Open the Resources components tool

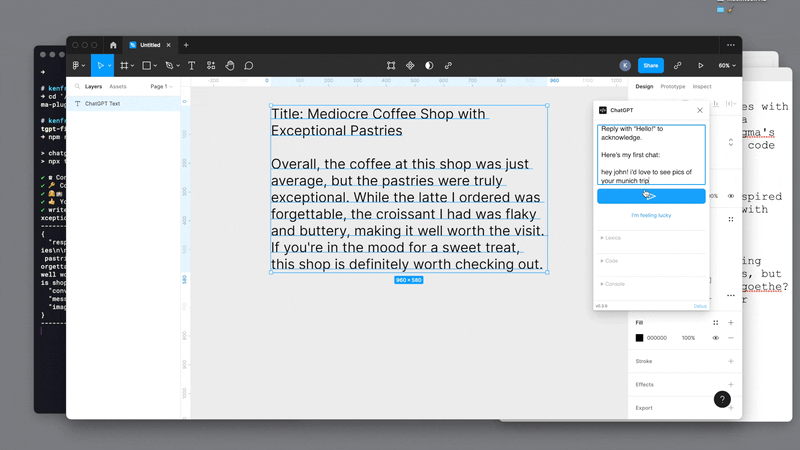pos(211,65)
